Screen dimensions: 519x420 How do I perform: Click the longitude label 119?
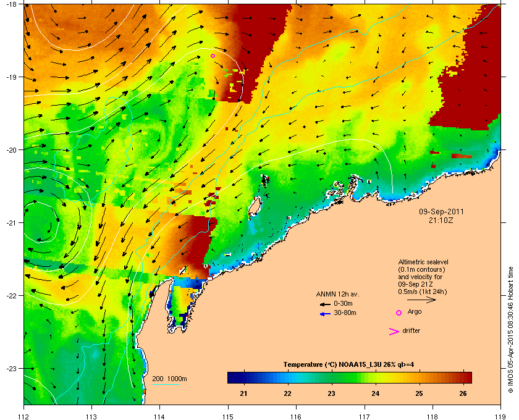click(500, 417)
